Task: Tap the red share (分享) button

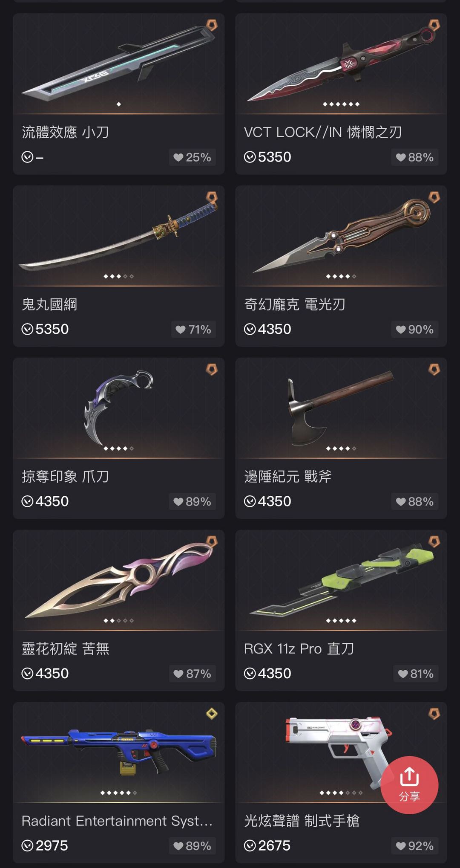Action: click(x=409, y=785)
